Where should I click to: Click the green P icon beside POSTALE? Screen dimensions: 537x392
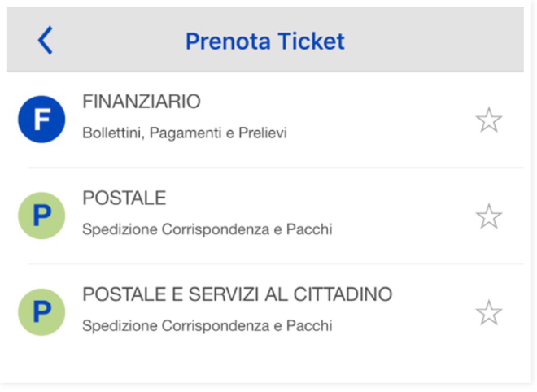(x=41, y=216)
